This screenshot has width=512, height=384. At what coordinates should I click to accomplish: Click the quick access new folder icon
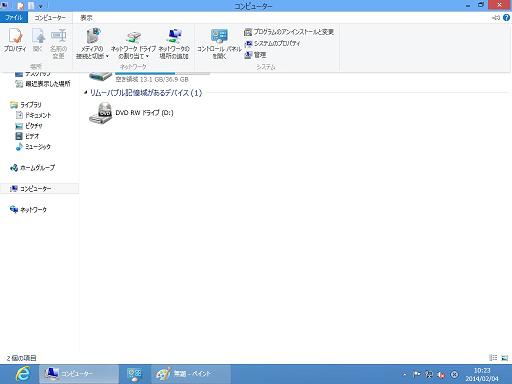31,6
